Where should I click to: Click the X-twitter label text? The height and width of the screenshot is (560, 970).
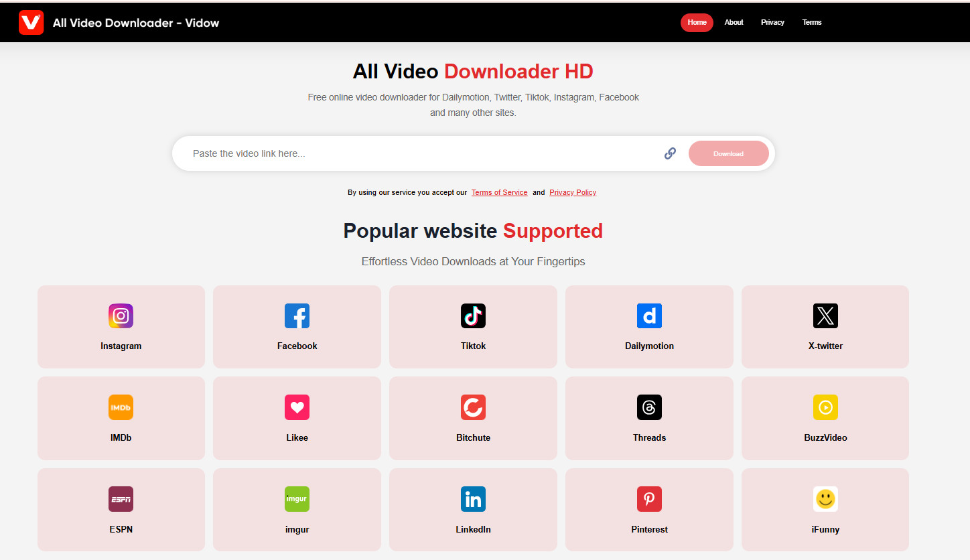point(825,346)
